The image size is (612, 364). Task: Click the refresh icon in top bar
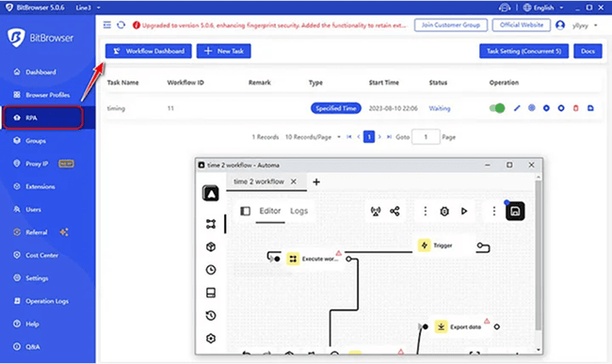point(121,25)
